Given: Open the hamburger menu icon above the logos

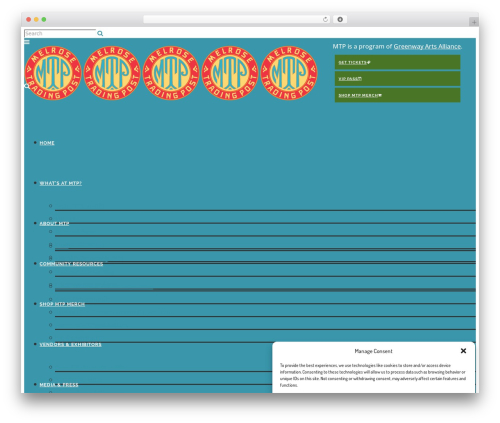Looking at the screenshot, I should coord(27,42).
